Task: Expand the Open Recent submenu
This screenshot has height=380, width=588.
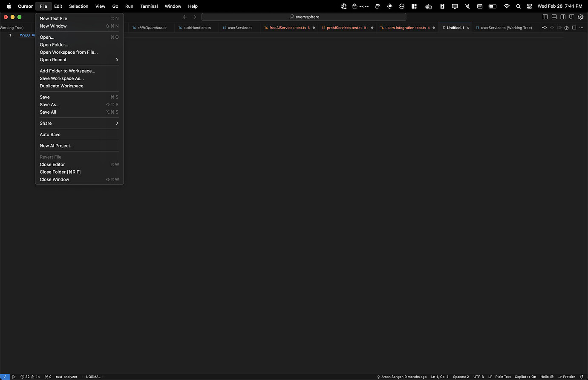Action: pyautogui.click(x=53, y=60)
